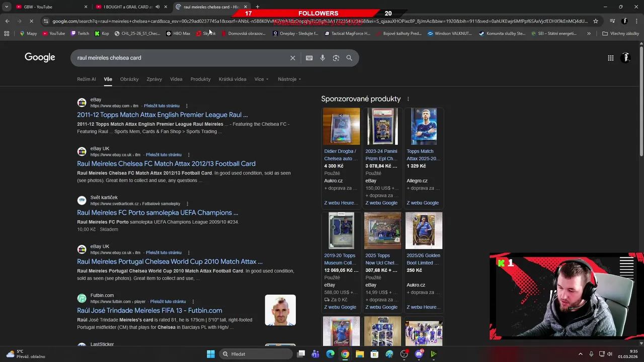
Task: Go back with the browser back arrow
Action: (7, 21)
